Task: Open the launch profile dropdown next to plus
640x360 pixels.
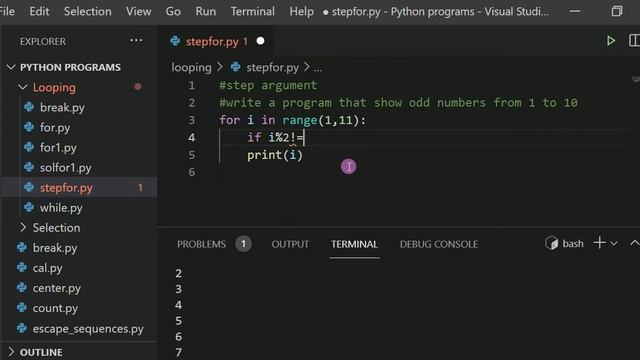Action: click(x=614, y=243)
